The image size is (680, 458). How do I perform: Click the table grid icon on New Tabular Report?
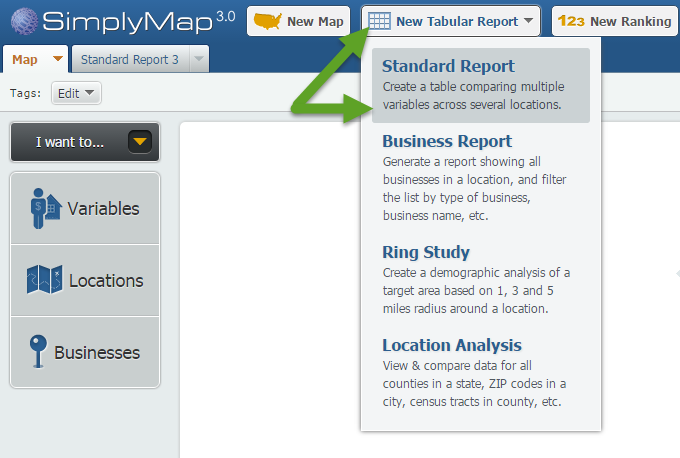(x=379, y=21)
